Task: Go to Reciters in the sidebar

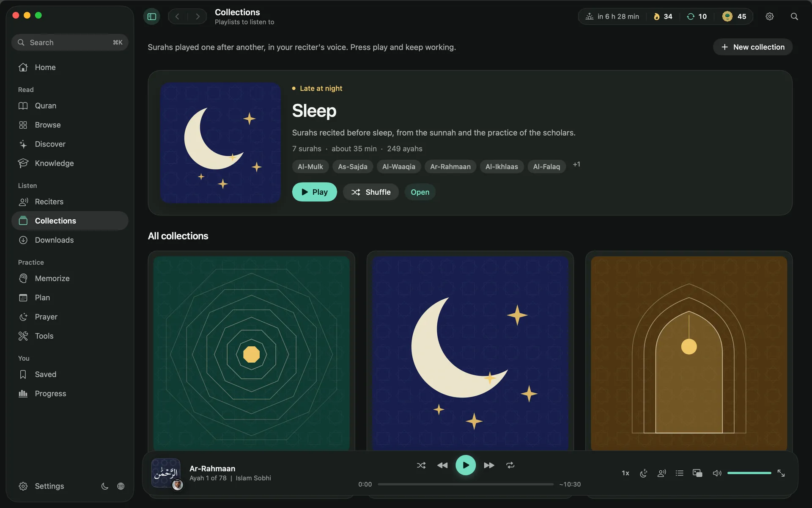Action: (70, 202)
